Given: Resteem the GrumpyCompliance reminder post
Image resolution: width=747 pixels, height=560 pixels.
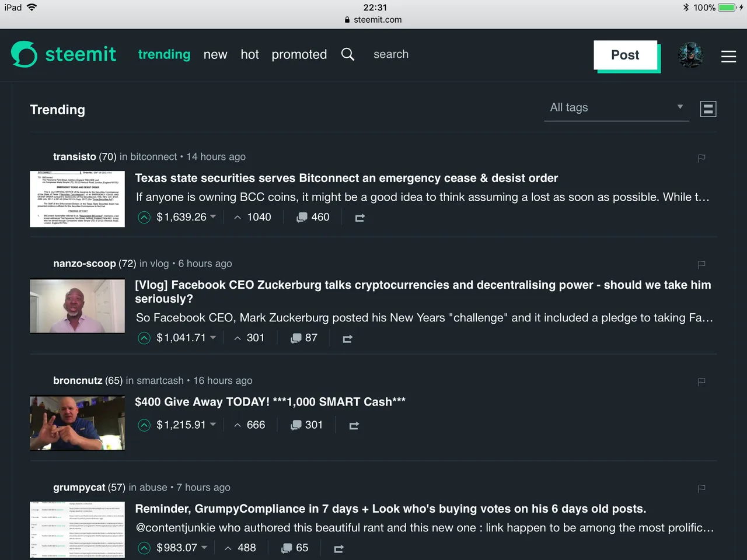Looking at the screenshot, I should [x=338, y=548].
